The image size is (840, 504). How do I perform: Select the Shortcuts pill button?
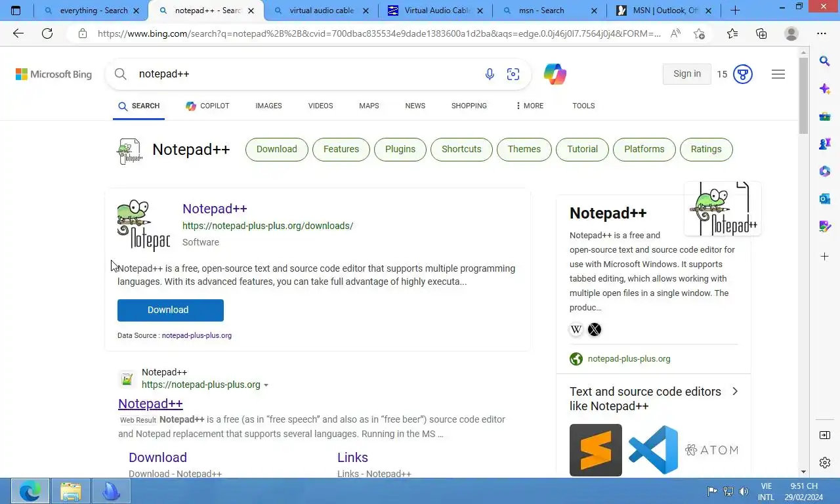click(461, 150)
